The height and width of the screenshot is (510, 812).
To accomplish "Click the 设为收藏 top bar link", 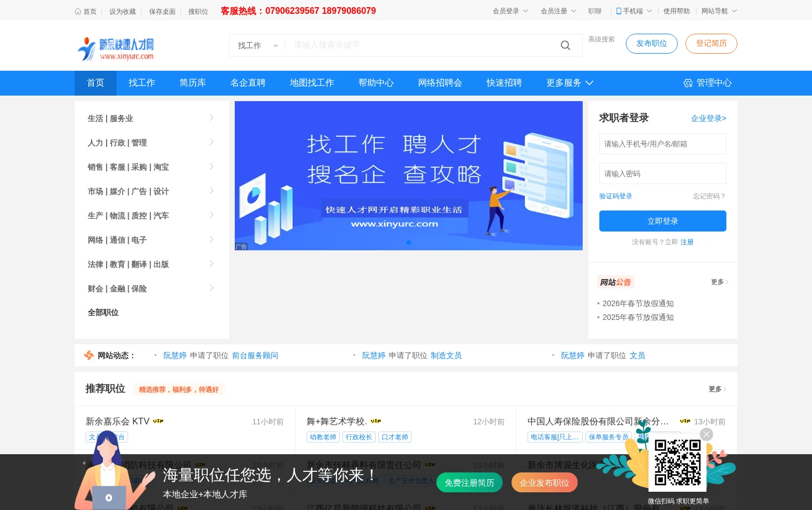I will (123, 12).
